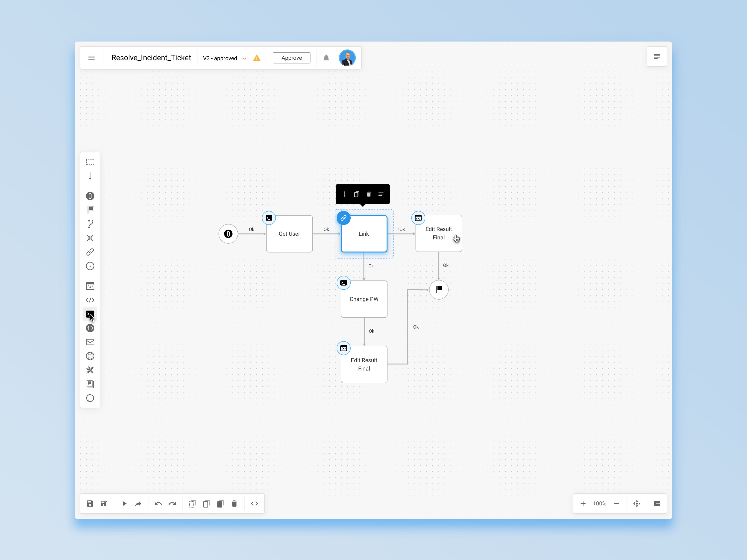Image resolution: width=747 pixels, height=560 pixels.
Task: Click the zoom in plus button
Action: pyautogui.click(x=583, y=504)
